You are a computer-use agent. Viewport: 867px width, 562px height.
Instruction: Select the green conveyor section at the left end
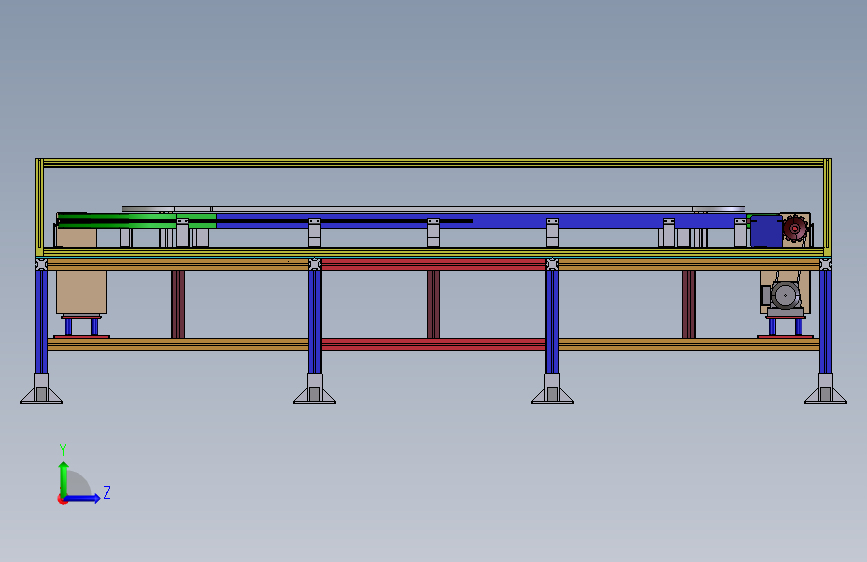point(137,221)
